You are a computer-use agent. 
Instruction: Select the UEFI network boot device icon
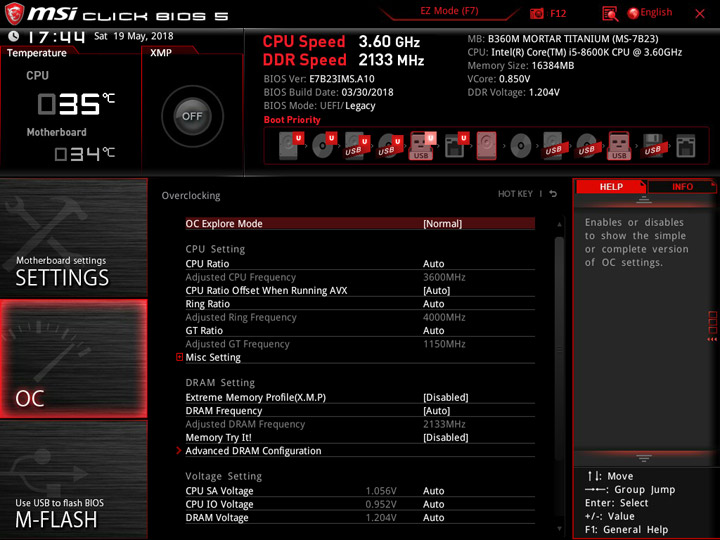click(456, 146)
